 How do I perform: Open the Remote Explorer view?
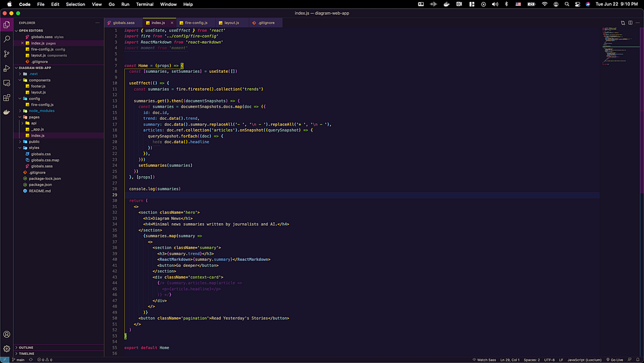click(x=7, y=83)
